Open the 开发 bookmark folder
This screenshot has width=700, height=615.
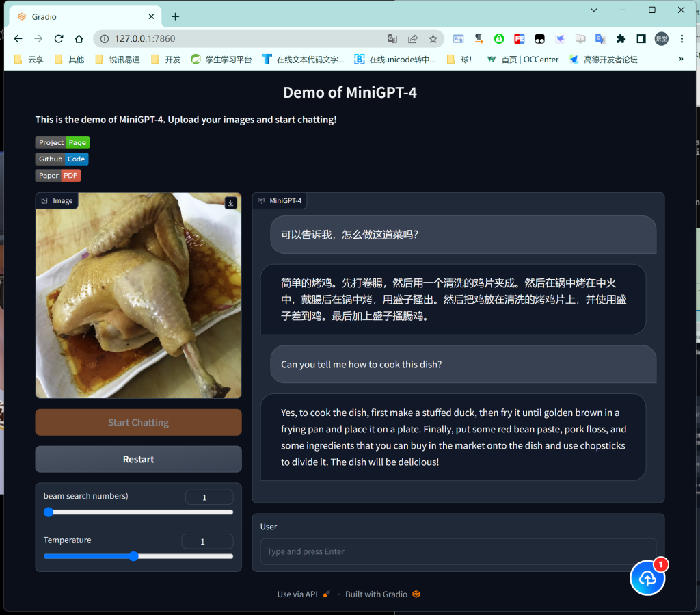(166, 60)
